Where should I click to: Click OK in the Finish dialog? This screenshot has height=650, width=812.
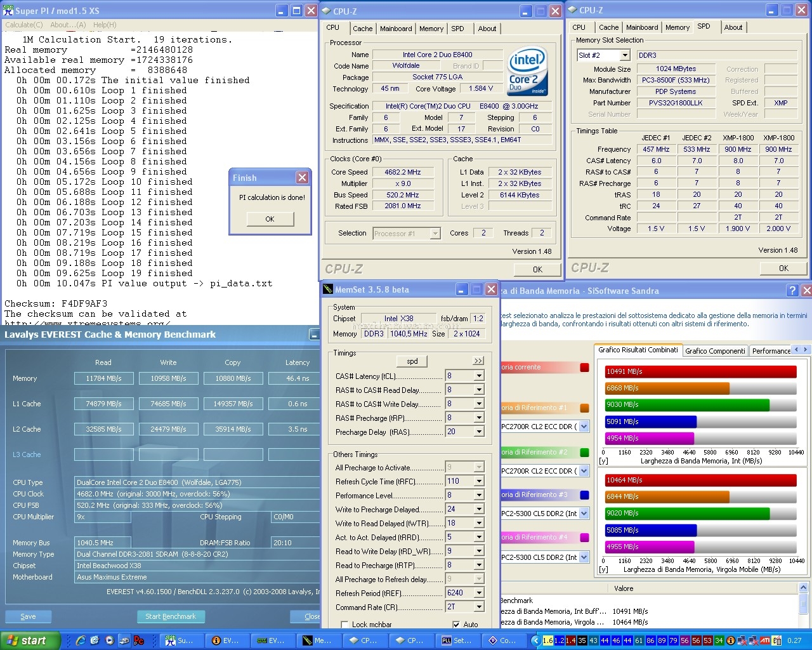tap(270, 219)
